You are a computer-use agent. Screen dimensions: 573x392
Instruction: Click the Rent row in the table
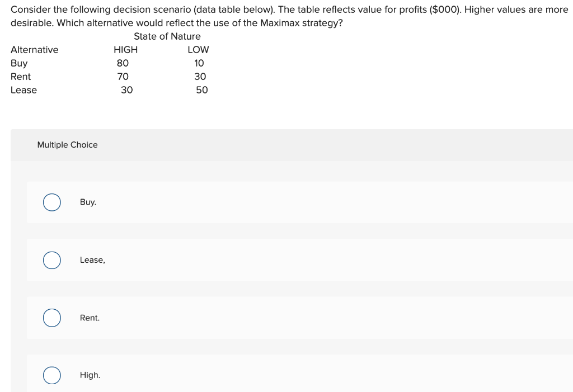point(20,77)
